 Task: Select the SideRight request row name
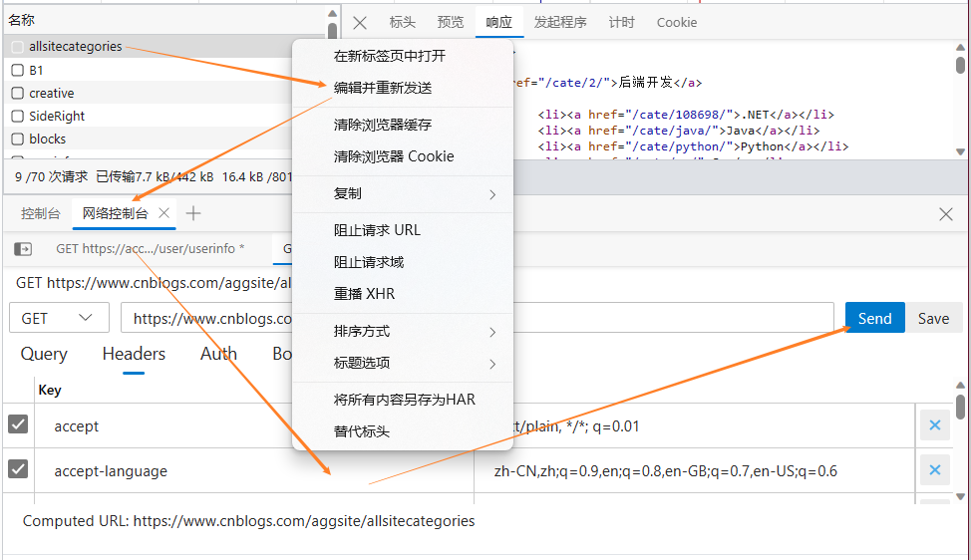[x=57, y=116]
